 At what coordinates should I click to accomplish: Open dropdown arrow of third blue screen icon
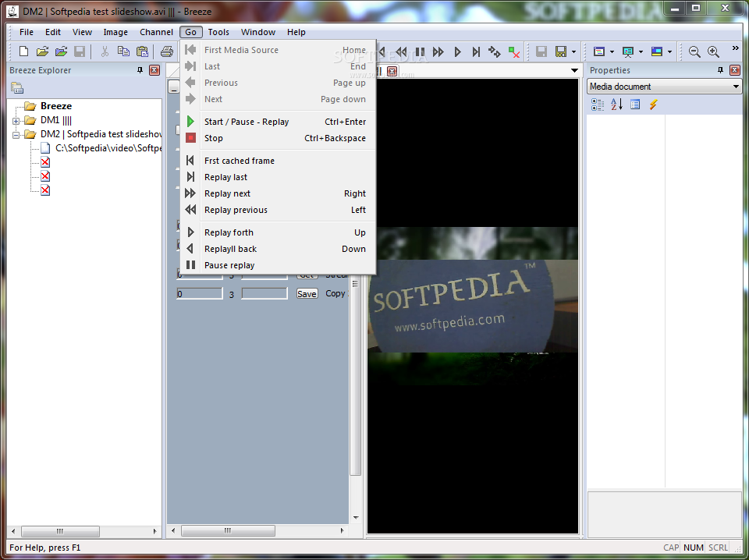coord(669,51)
